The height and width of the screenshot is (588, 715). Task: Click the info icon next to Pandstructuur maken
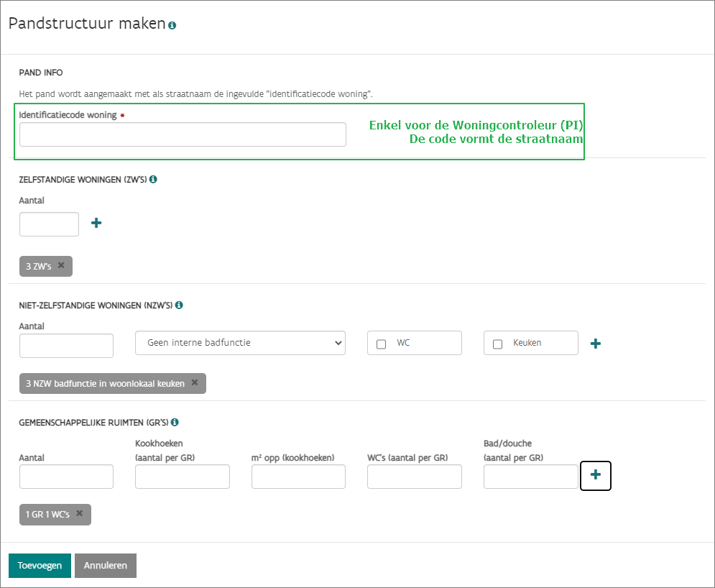coord(172,26)
